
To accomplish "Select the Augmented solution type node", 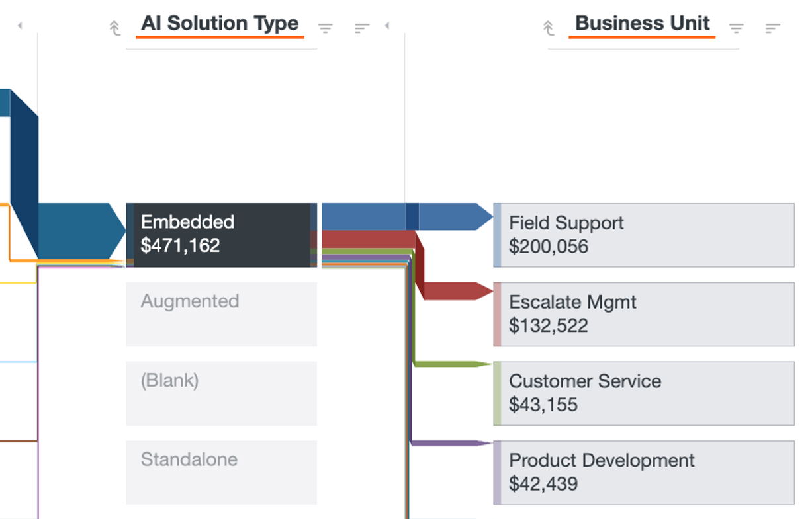I will (221, 314).
